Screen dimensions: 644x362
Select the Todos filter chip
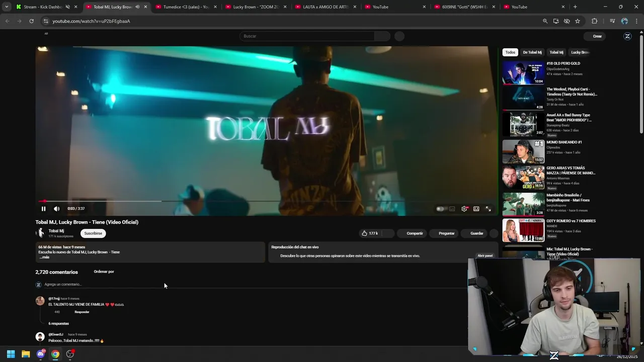point(510,52)
